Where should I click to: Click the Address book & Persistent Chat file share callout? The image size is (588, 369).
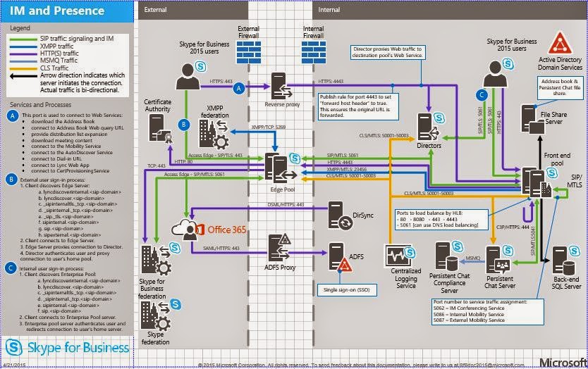point(560,87)
